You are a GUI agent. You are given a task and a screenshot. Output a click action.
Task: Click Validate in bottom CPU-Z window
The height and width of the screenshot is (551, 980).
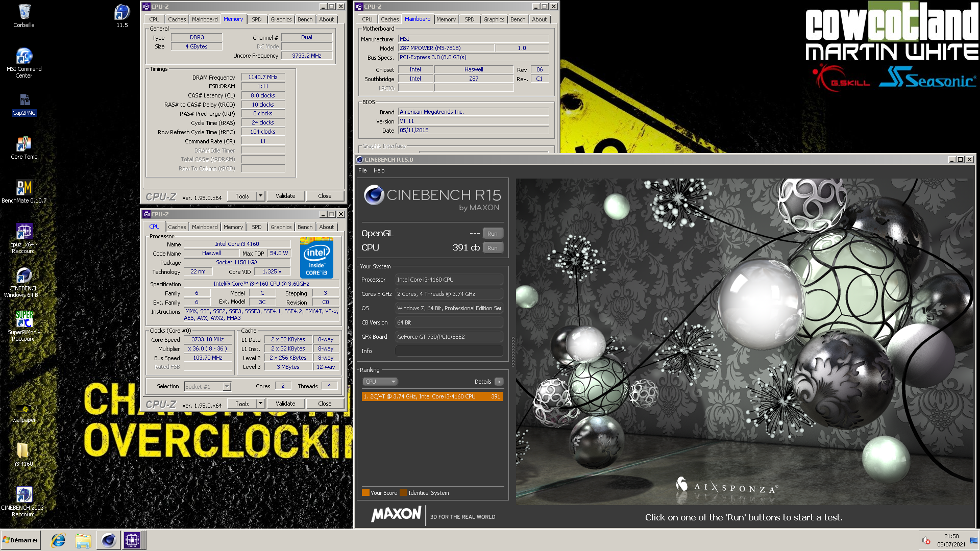point(285,404)
